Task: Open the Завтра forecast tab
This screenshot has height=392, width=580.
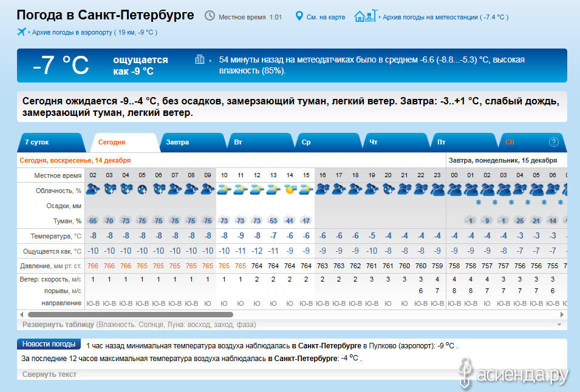Action: coord(178,142)
